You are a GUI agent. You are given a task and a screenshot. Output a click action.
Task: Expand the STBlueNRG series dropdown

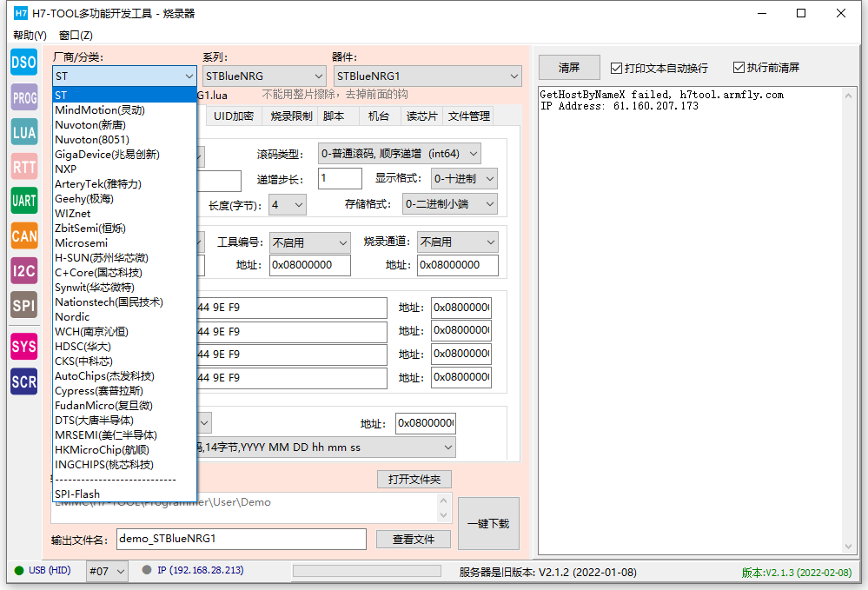(x=264, y=76)
